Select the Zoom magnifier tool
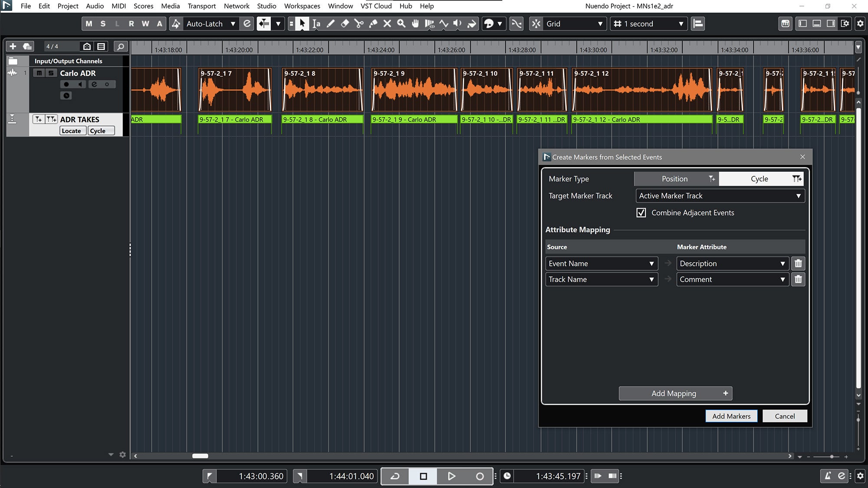This screenshot has height=488, width=868. 401,24
